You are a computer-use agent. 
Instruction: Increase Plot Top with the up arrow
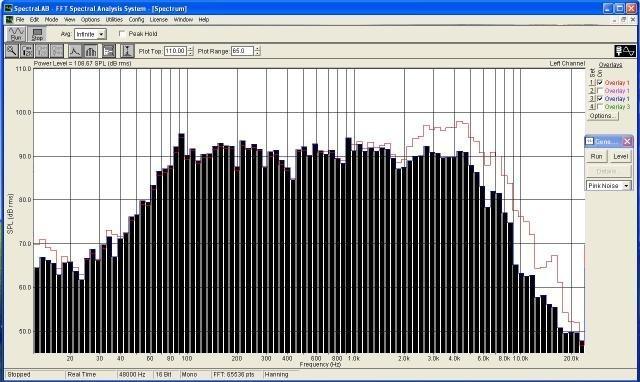pos(190,49)
